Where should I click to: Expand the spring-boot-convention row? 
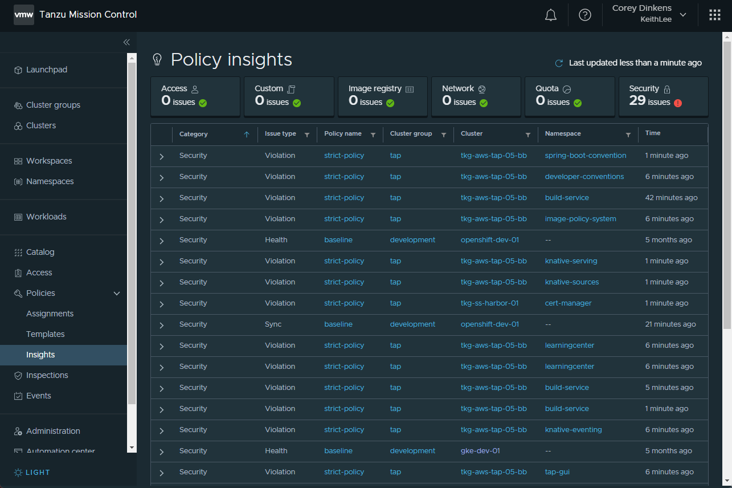162,157
